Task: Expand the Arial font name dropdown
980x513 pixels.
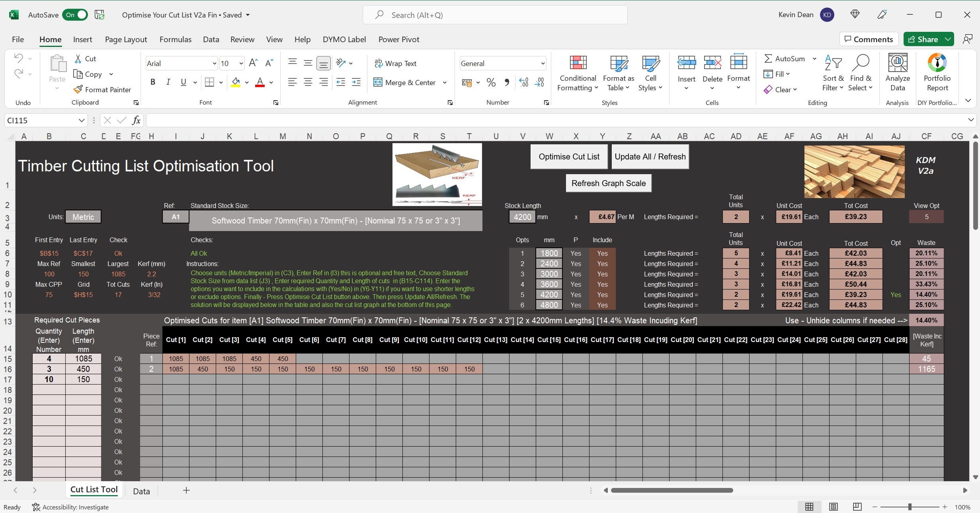Action: (x=214, y=64)
